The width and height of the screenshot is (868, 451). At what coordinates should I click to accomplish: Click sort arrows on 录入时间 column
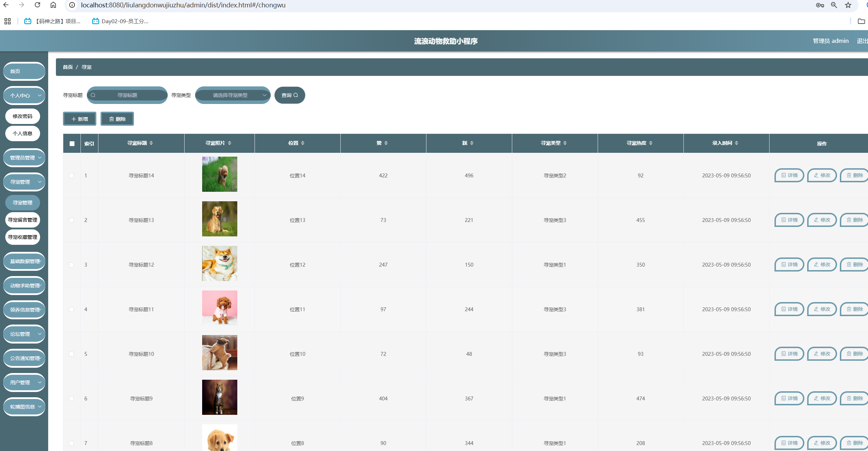(x=737, y=143)
